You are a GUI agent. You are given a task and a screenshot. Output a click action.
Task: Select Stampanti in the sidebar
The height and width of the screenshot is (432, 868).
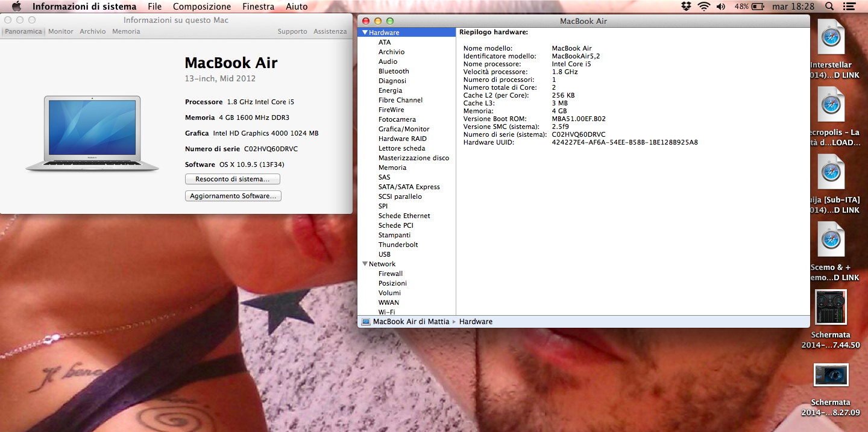394,235
